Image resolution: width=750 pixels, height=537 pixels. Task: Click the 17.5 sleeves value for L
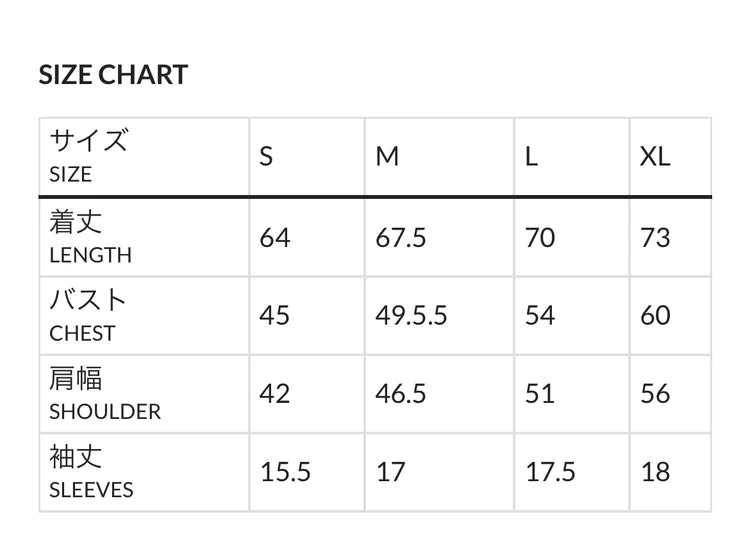(x=550, y=472)
